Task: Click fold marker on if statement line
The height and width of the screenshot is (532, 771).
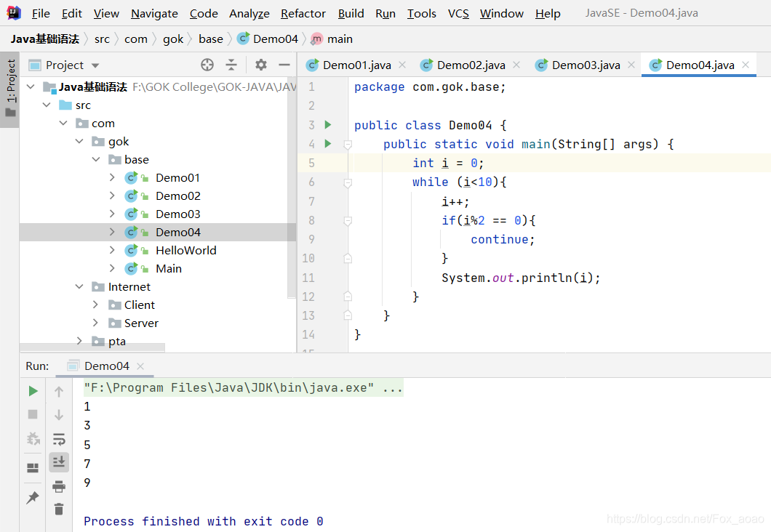Action: coord(348,221)
